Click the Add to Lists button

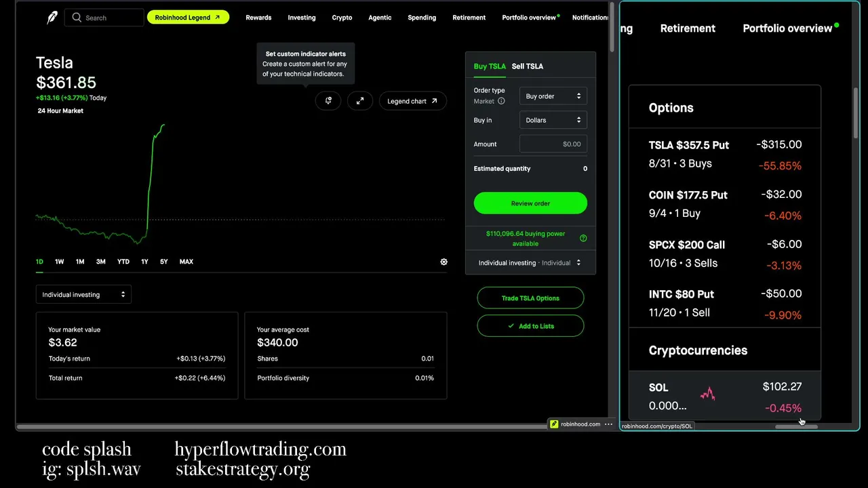click(x=530, y=326)
